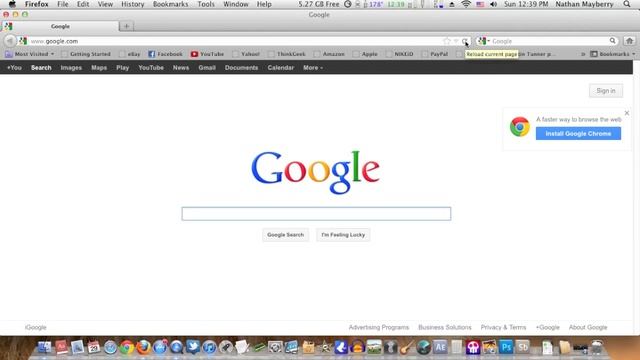
Task: Open a new tab with the plus button
Action: click(127, 26)
